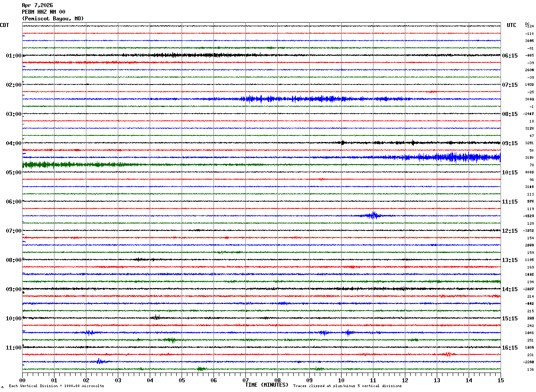Click the "07" minute tick label
The width and height of the screenshot is (536, 392).
pos(245,380)
